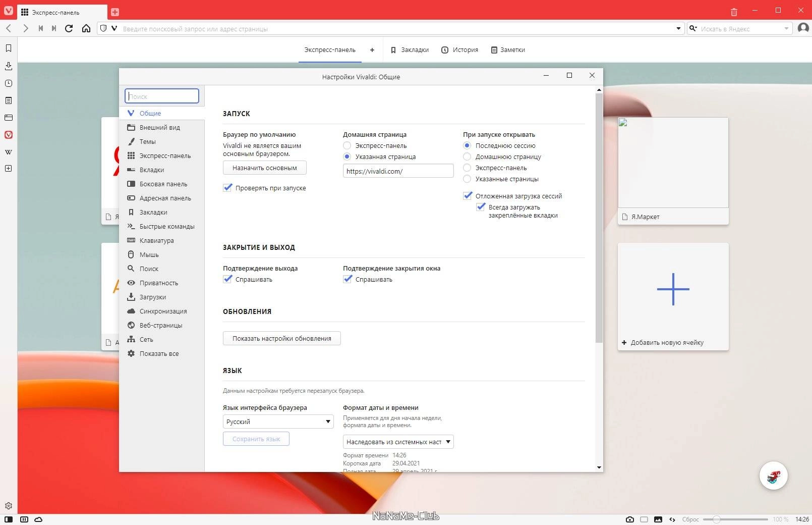
Task: Adjust the page zoom slider
Action: 735,519
